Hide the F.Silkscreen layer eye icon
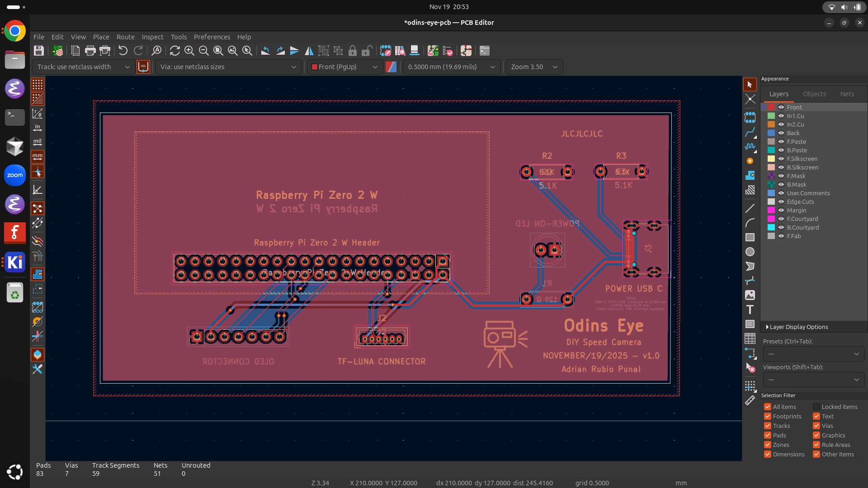The width and height of the screenshot is (868, 488). 781,159
